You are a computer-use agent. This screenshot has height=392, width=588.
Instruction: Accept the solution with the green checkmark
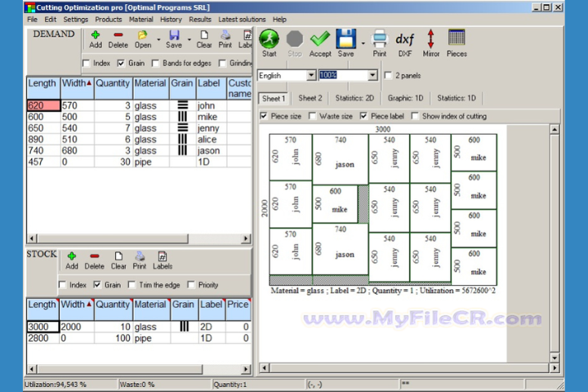coord(320,38)
